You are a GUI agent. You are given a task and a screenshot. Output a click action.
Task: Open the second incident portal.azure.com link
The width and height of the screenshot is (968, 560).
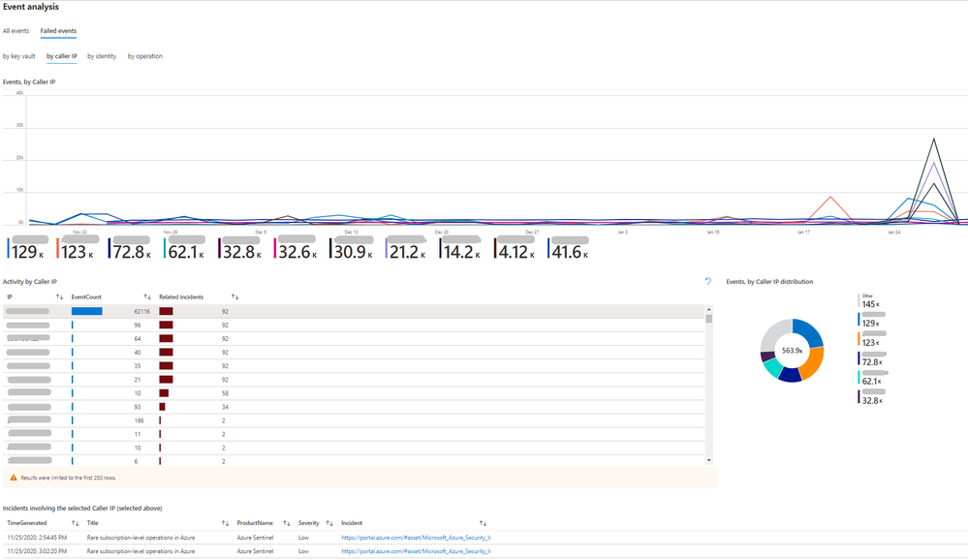[x=416, y=551]
